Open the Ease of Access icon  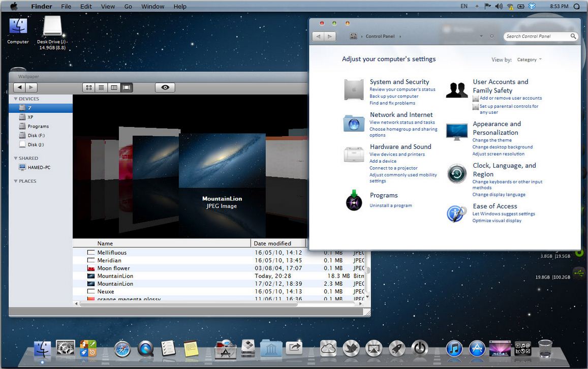pos(456,214)
